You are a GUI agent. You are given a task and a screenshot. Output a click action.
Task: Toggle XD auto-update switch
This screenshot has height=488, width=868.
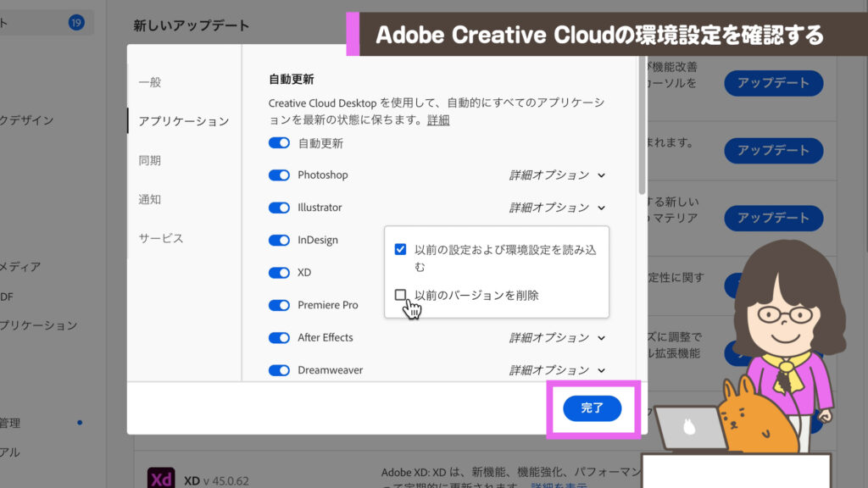[x=279, y=273]
